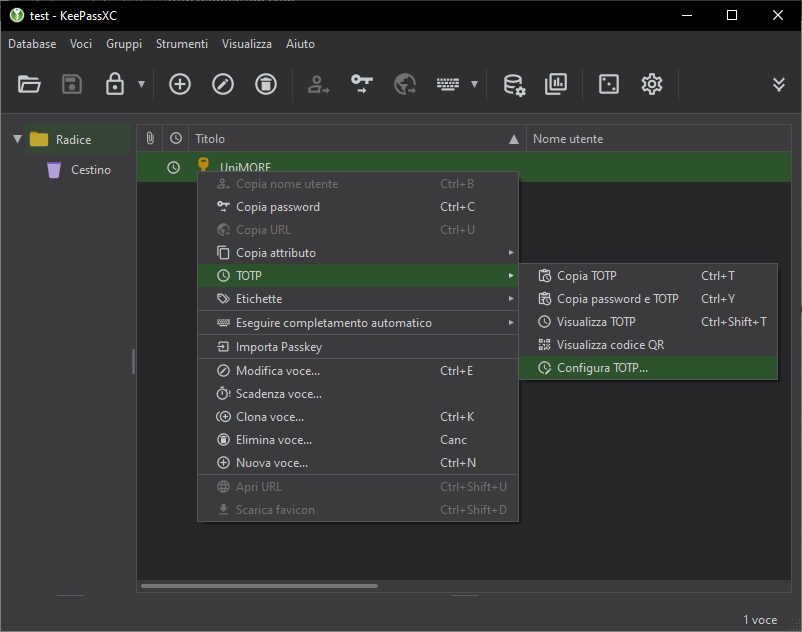Open the database settings toolbar icon
The height and width of the screenshot is (632, 802).
pos(514,84)
